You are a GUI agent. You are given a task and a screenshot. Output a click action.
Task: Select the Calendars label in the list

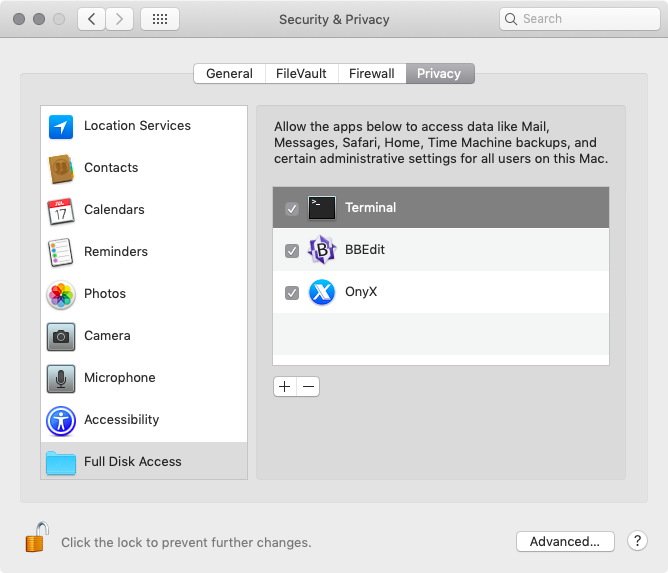114,210
